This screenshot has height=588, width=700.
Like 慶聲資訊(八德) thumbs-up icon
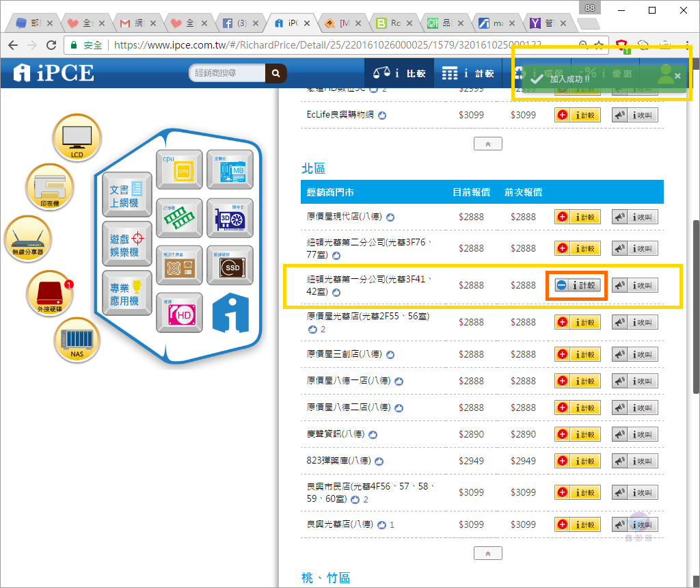click(373, 435)
